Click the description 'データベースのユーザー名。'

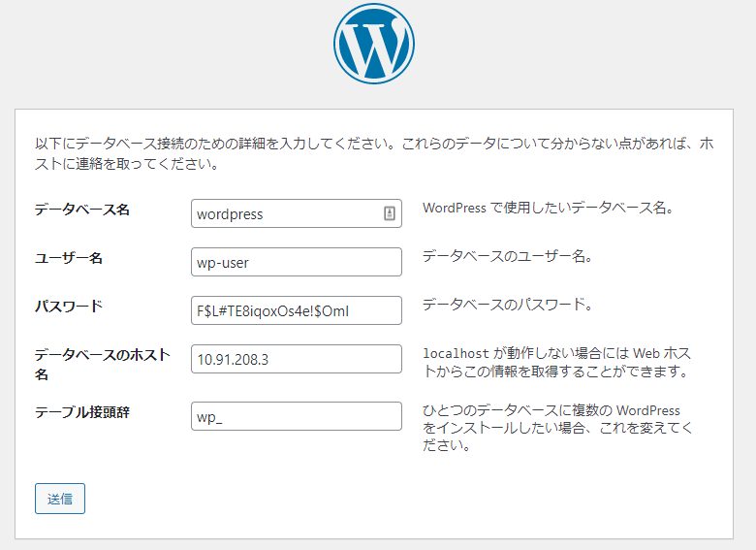pyautogui.click(x=507, y=256)
